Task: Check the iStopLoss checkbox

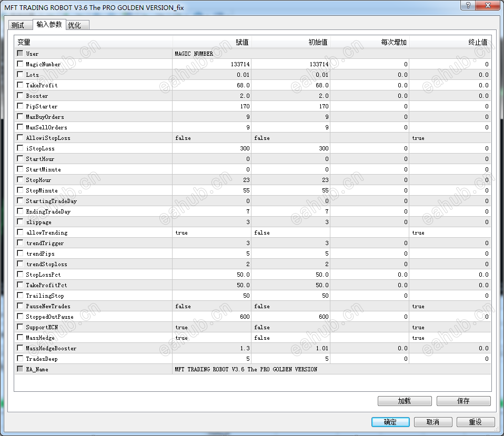Action: click(20, 148)
